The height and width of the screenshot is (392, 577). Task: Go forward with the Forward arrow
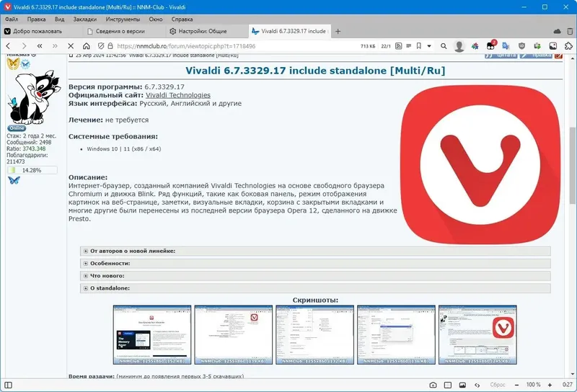(x=25, y=46)
